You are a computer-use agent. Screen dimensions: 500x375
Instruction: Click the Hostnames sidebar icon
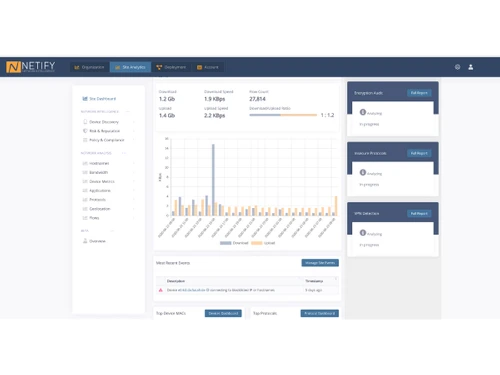[x=85, y=163]
